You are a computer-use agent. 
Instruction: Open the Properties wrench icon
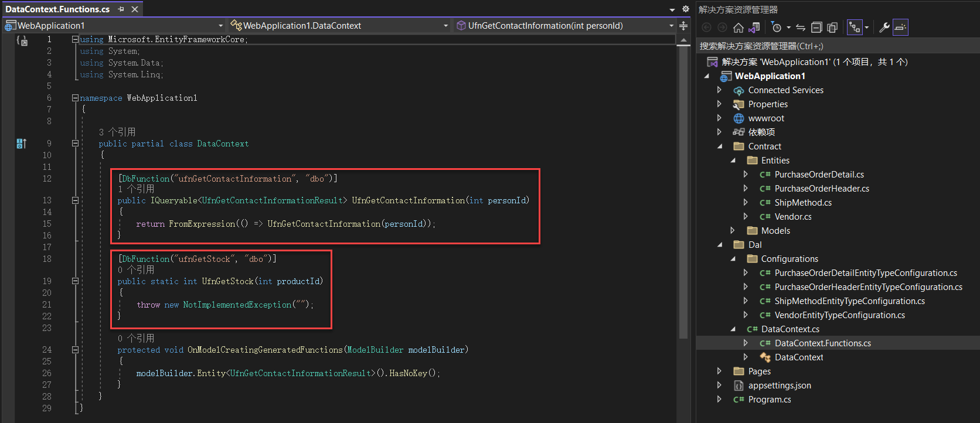[x=884, y=28]
